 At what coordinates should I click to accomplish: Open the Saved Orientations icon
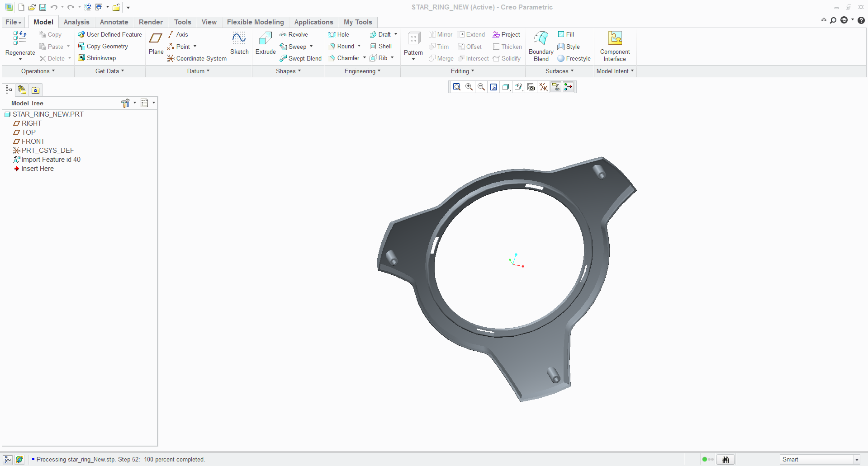point(519,87)
